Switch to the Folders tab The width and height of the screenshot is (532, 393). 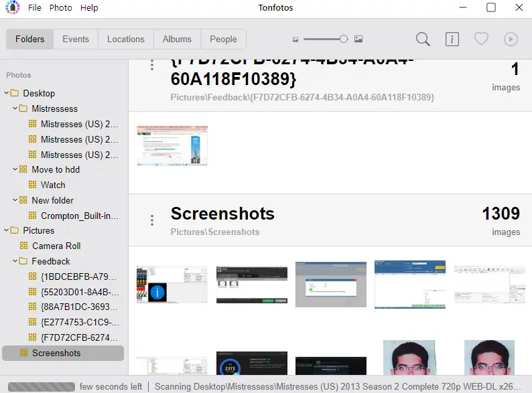30,40
